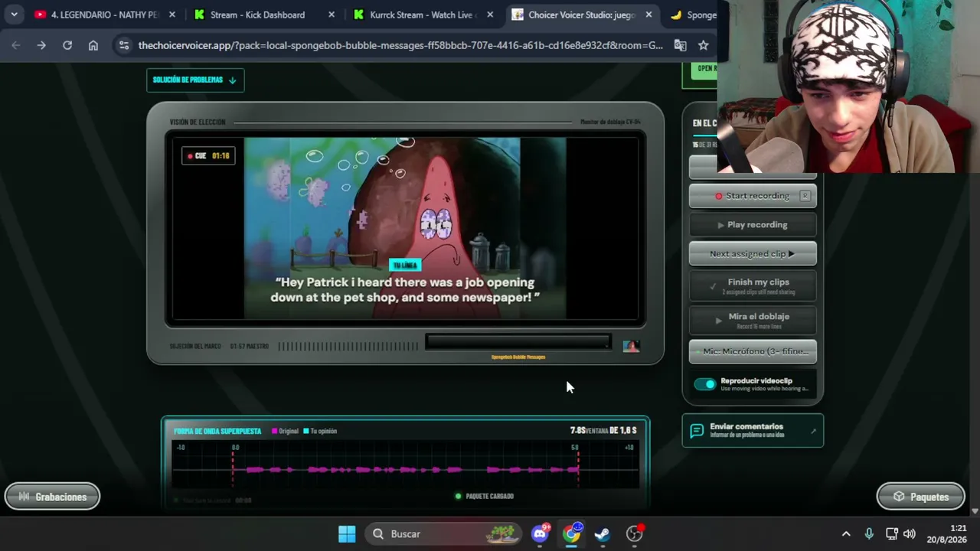Image resolution: width=980 pixels, height=551 pixels.
Task: Bookmark this page with the star
Action: click(704, 45)
